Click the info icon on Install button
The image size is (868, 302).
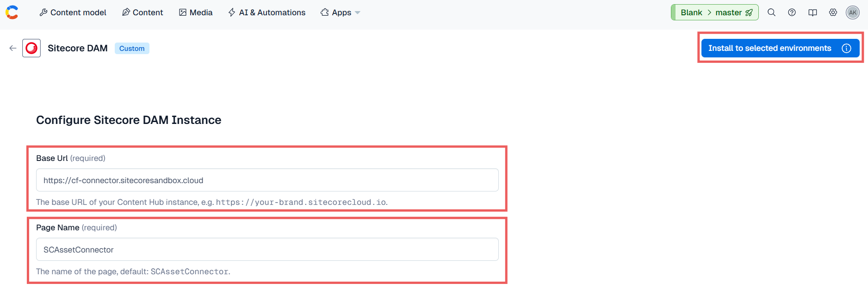coord(846,48)
